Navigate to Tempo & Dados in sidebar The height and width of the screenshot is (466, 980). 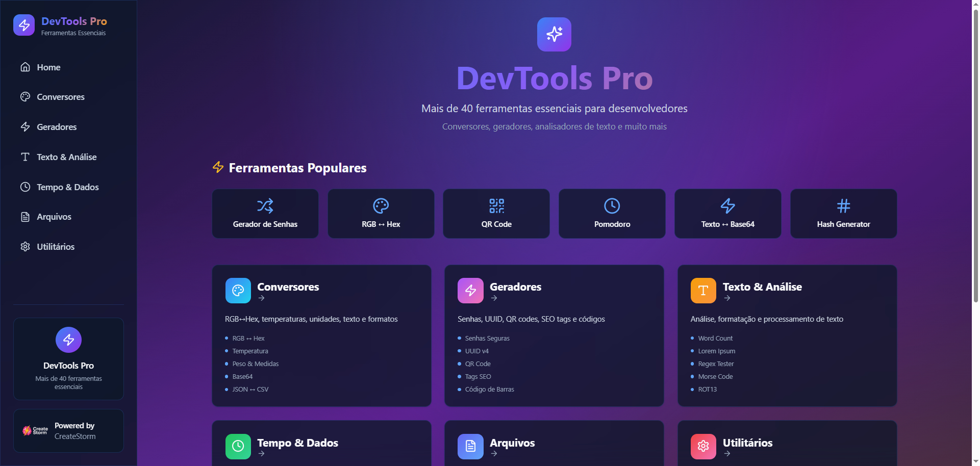pyautogui.click(x=68, y=187)
